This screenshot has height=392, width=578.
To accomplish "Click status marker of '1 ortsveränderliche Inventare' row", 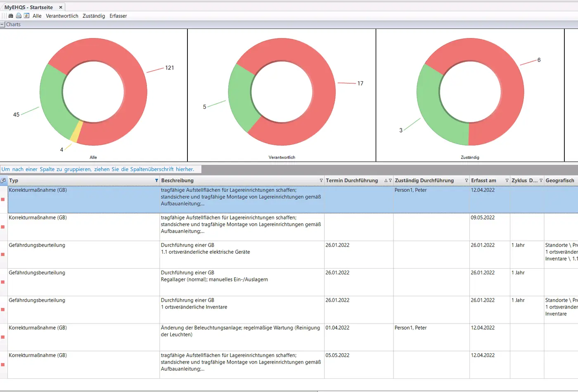I will [x=3, y=309].
